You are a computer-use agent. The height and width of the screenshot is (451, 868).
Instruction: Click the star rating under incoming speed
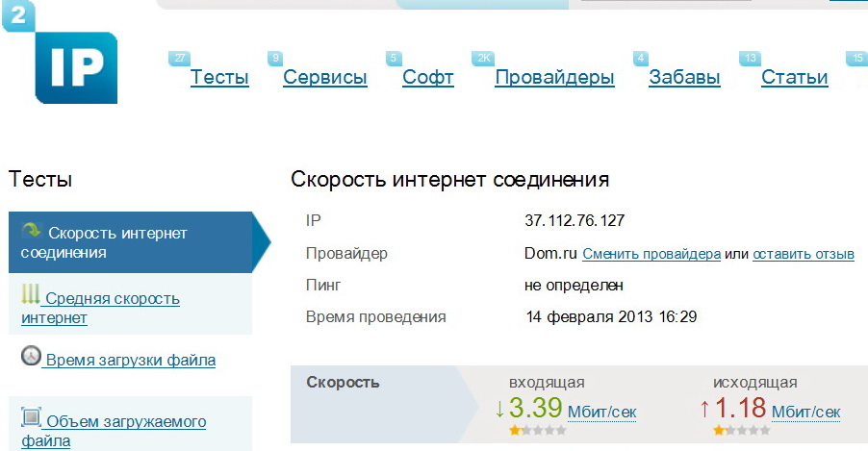coord(538,430)
